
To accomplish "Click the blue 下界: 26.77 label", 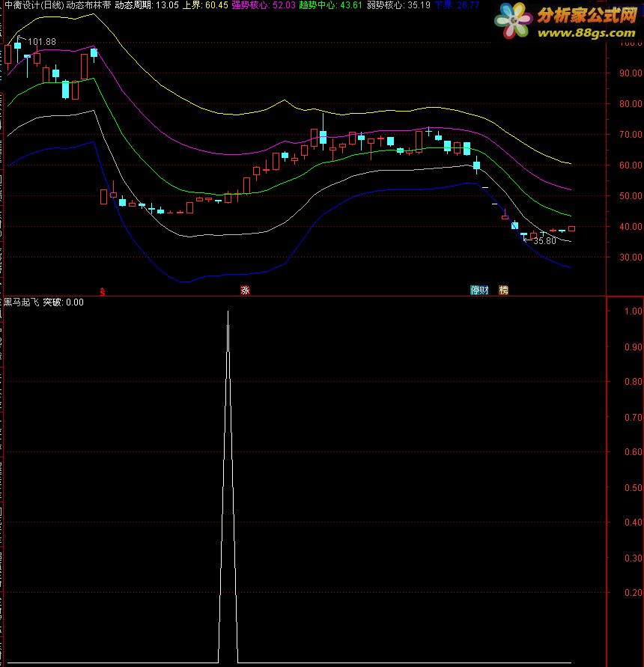I will pyautogui.click(x=457, y=5).
